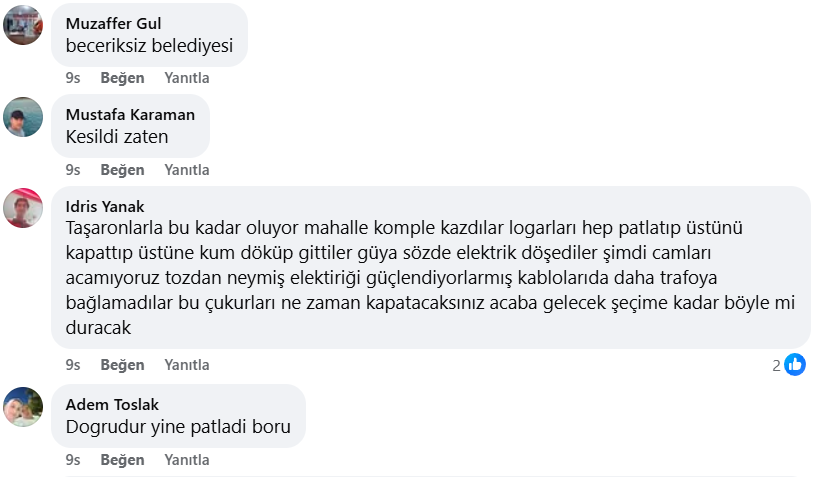Image resolution: width=826 pixels, height=477 pixels.
Task: Click the 9s timestamp on Adem Toslak's comment
Action: pos(73,460)
